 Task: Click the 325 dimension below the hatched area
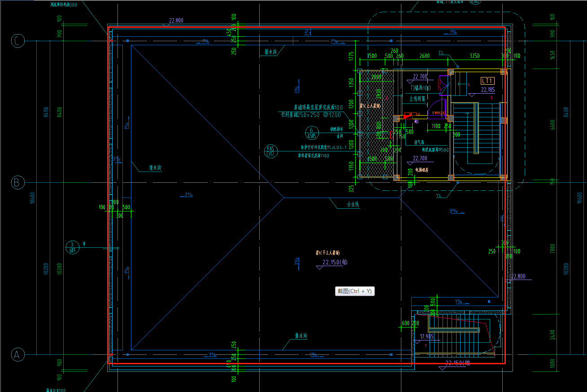(352, 188)
